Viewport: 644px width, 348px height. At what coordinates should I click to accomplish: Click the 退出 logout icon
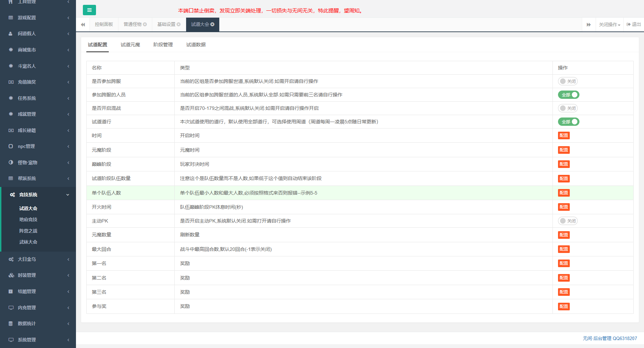tap(628, 25)
